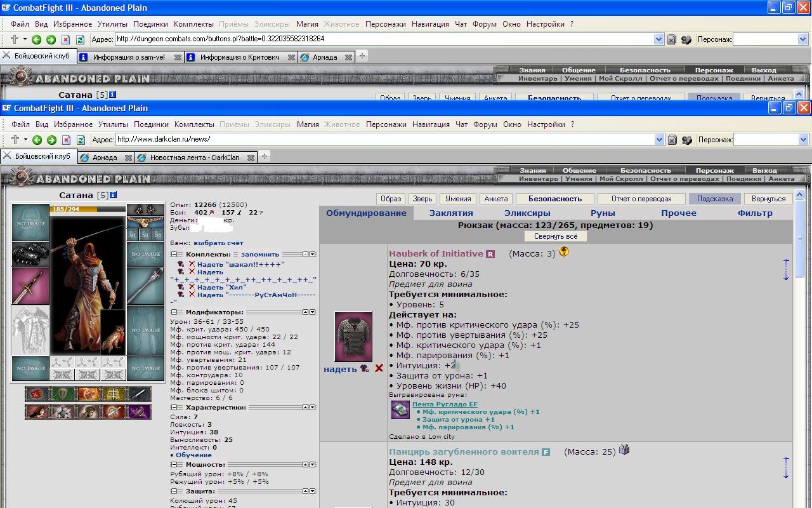
Task: Click the spiked gloves equipment slot
Action: 30,254
